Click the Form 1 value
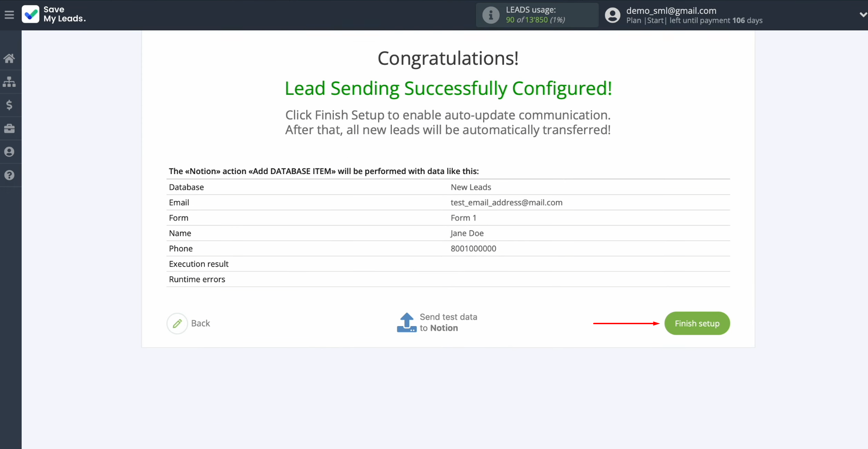868x449 pixels. pyautogui.click(x=464, y=218)
